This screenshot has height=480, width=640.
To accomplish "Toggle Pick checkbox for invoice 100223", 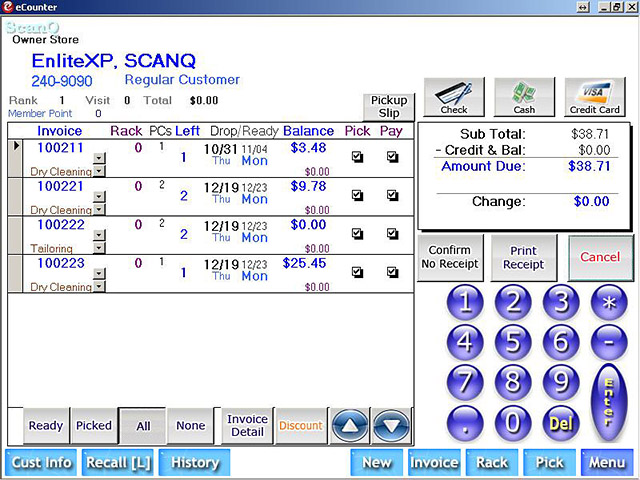I will 358,272.
